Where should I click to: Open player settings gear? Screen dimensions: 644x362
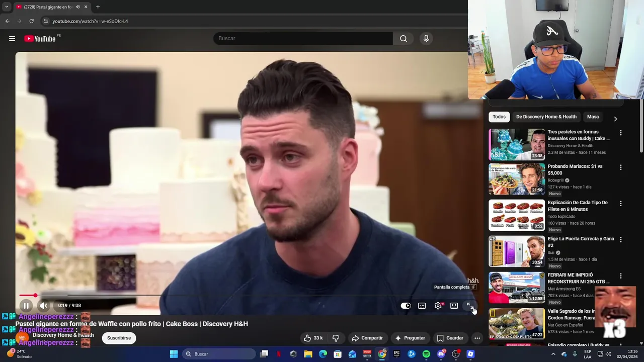[438, 306]
